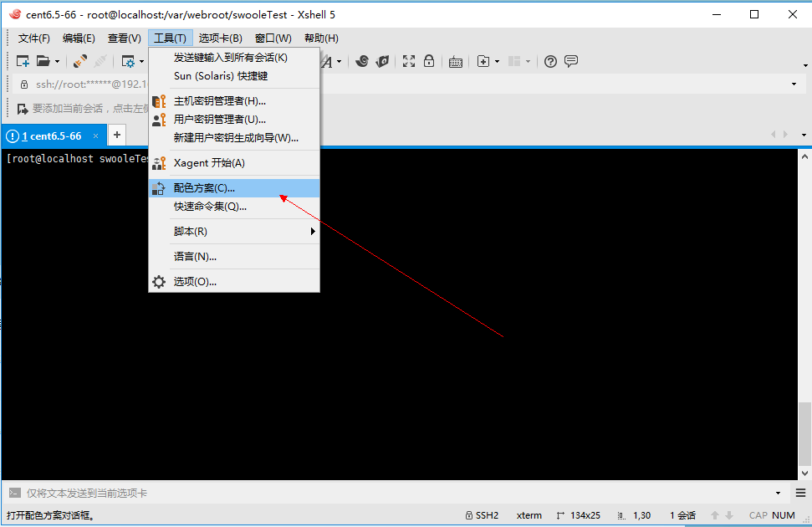Open the Help question mark icon
Viewport: 812px width, 527px height.
(x=550, y=61)
